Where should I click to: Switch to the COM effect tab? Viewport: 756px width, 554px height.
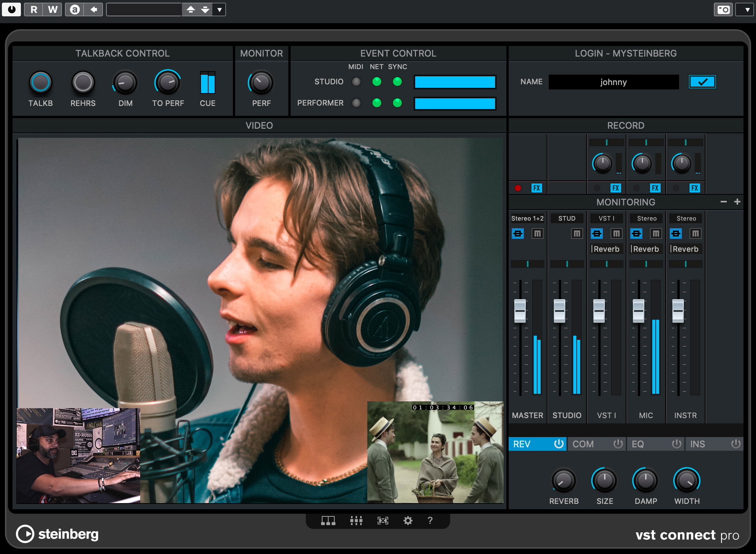coord(583,444)
